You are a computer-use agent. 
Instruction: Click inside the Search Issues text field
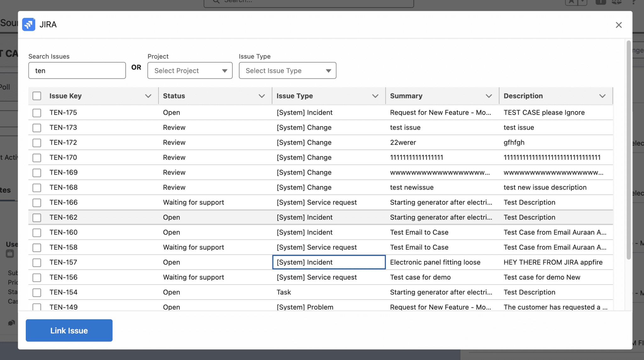pos(77,70)
